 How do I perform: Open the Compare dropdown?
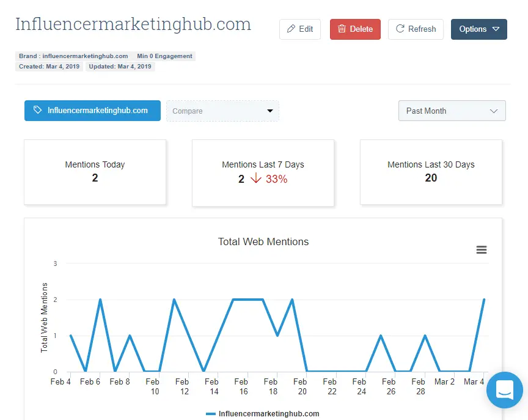pos(222,111)
